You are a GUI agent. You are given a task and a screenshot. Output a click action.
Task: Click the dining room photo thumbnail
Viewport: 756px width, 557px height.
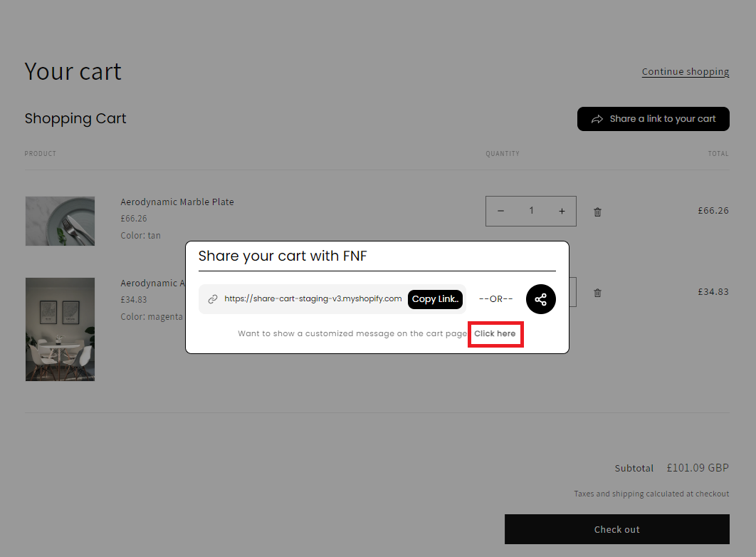(60, 329)
